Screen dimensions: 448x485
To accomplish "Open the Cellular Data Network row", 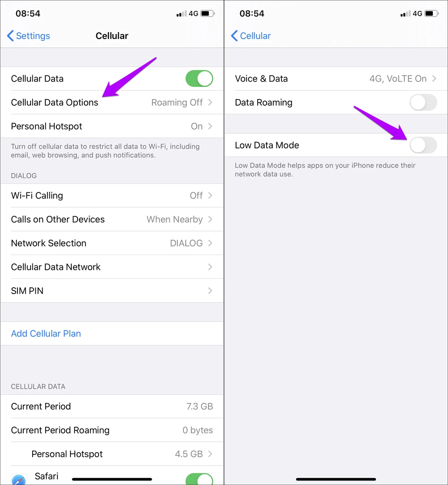I will tap(112, 267).
